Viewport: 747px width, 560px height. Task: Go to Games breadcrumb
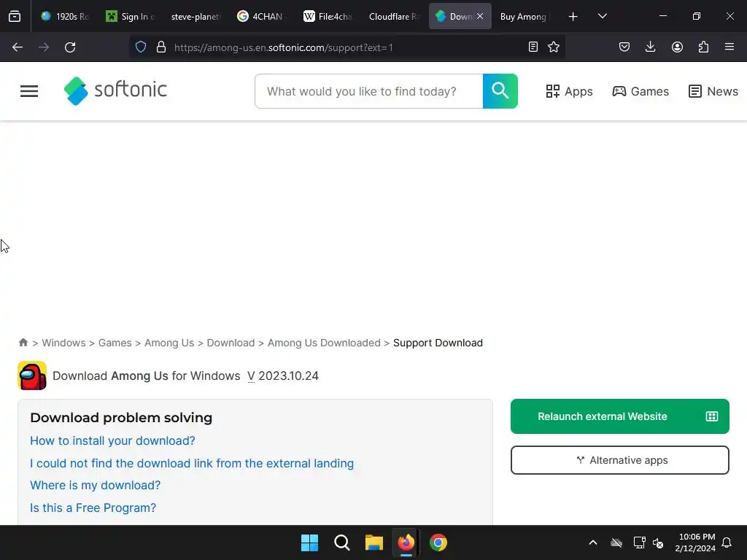click(x=115, y=343)
